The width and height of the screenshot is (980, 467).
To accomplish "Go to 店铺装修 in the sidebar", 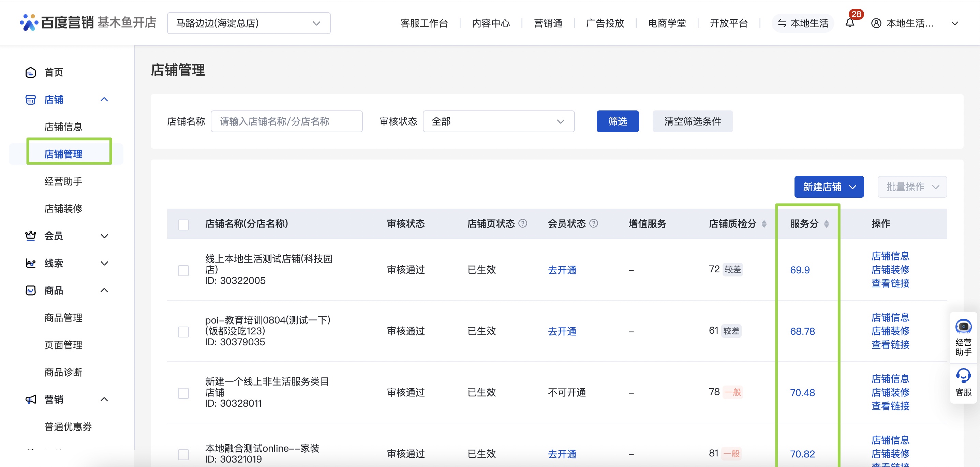I will coord(63,208).
